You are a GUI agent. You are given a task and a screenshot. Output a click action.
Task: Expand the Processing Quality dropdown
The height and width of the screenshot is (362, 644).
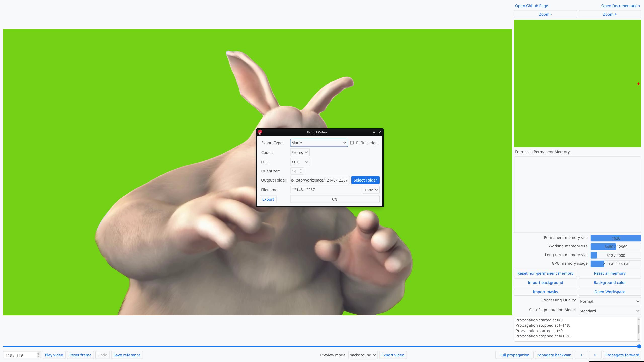tap(610, 301)
